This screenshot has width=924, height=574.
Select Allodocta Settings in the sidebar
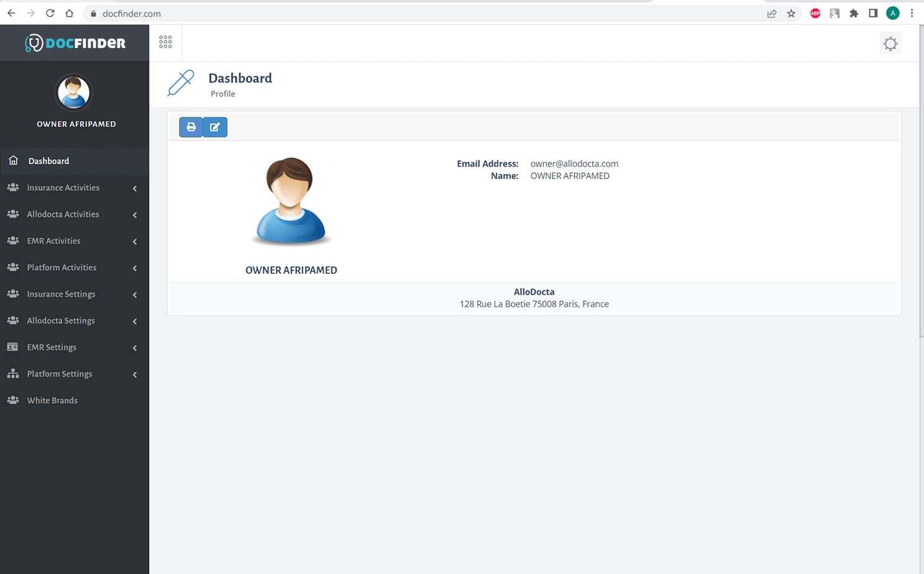coord(60,320)
